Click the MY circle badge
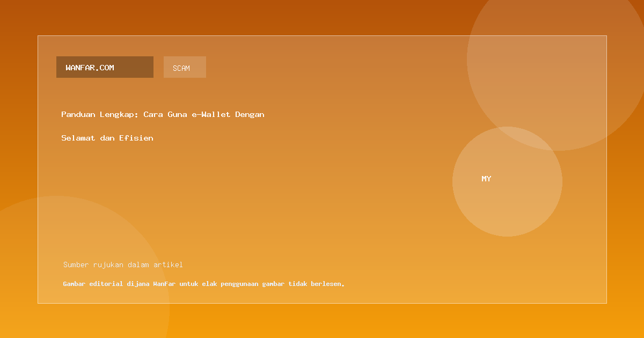Screen dimensions: 644x338 pyautogui.click(x=507, y=181)
